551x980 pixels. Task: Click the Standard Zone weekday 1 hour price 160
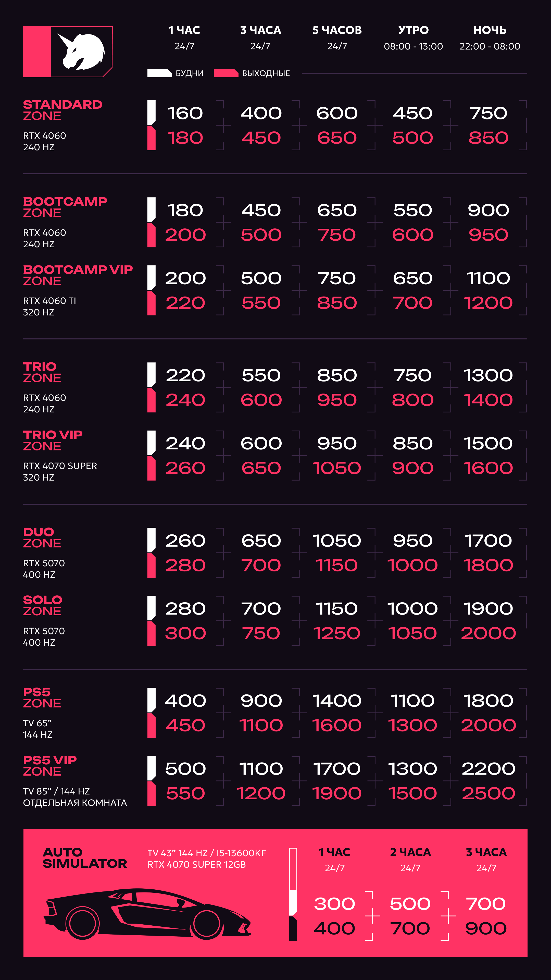[x=185, y=113]
